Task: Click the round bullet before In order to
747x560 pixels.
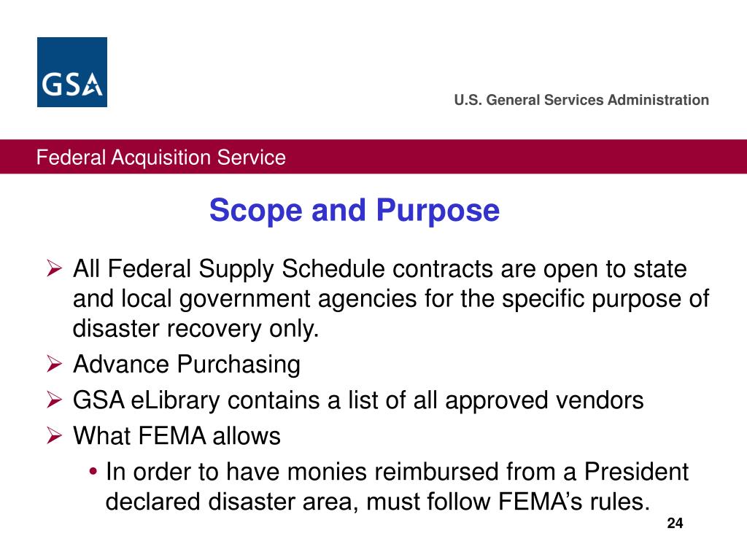Action: tap(93, 472)
